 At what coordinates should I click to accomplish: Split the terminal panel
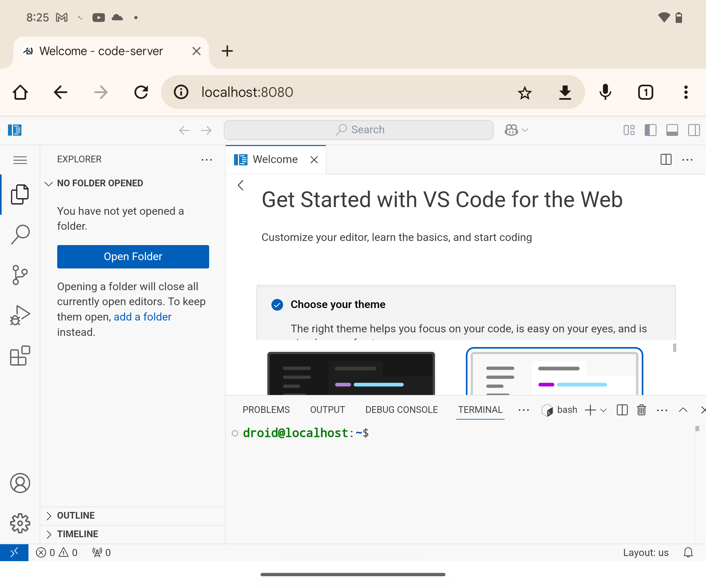[x=622, y=410]
